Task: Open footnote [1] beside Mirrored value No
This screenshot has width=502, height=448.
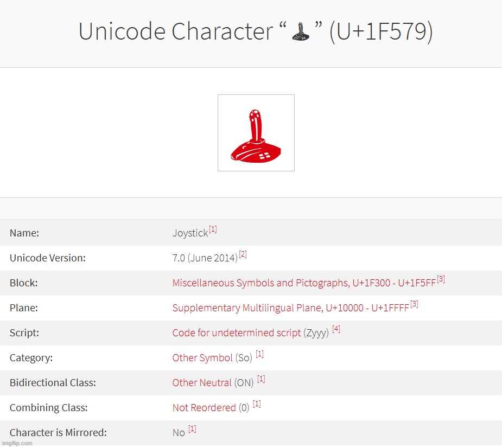Action: tap(192, 429)
